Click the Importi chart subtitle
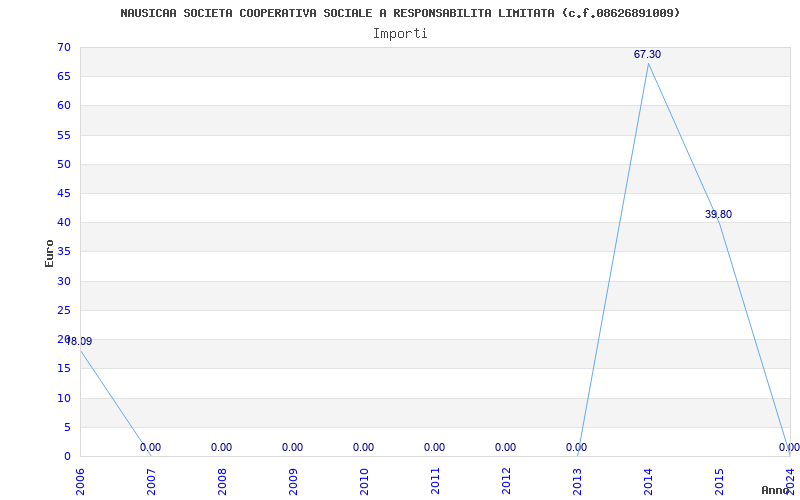 click(400, 34)
